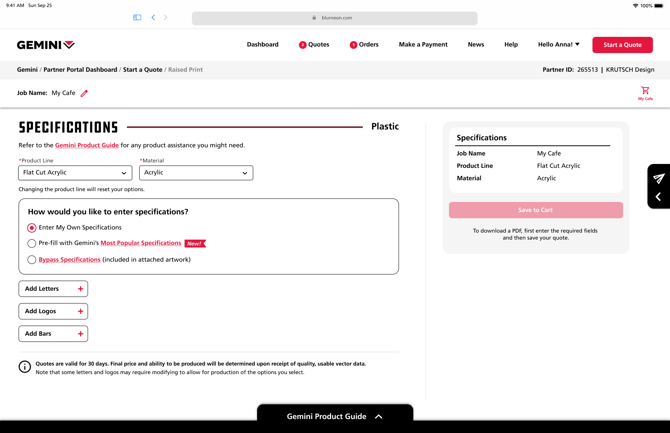Click the browser address bar
The image size is (670, 433).
(x=334, y=18)
